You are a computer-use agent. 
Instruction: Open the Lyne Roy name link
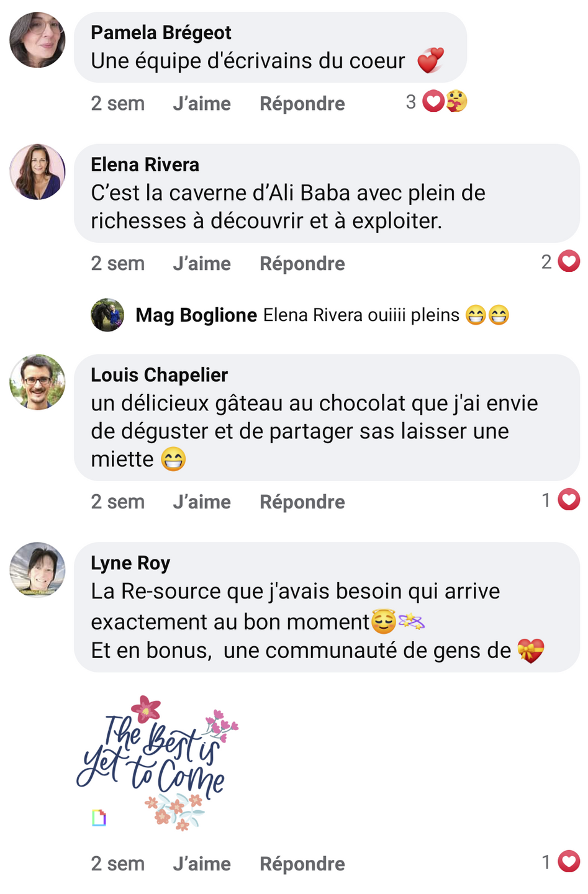(x=130, y=563)
